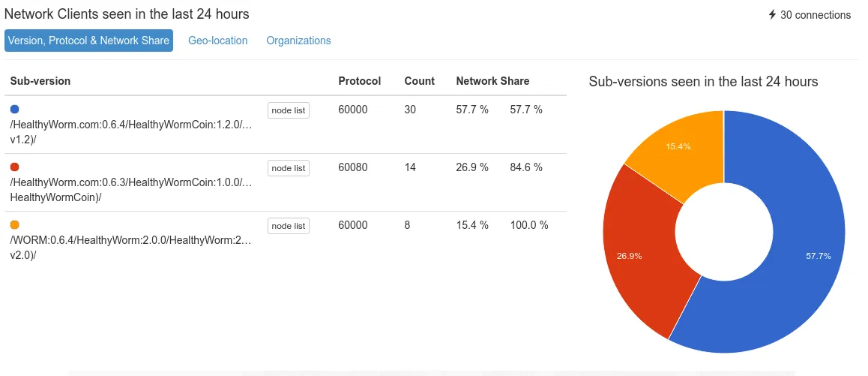
Task: Click the blue sub-version color dot
Action: point(14,110)
